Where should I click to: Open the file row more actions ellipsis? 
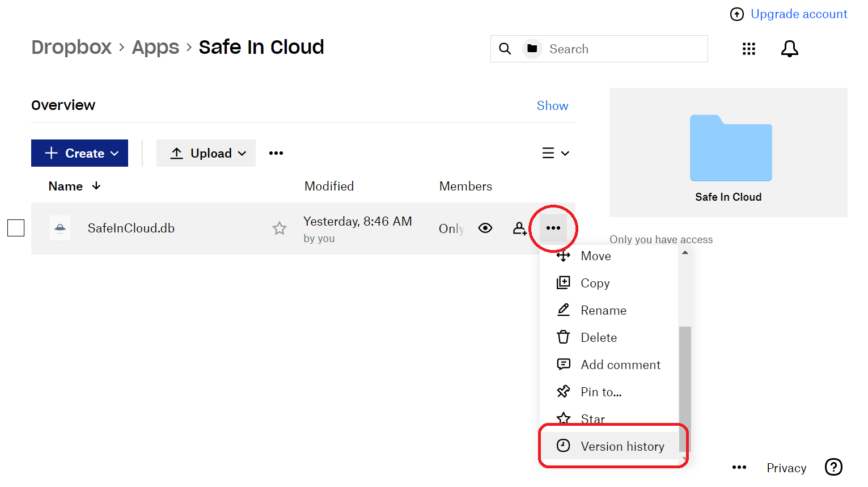point(553,228)
